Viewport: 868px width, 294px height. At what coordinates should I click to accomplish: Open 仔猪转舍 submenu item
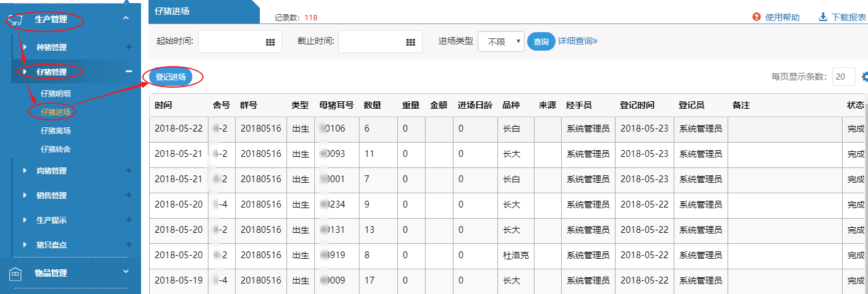point(56,149)
